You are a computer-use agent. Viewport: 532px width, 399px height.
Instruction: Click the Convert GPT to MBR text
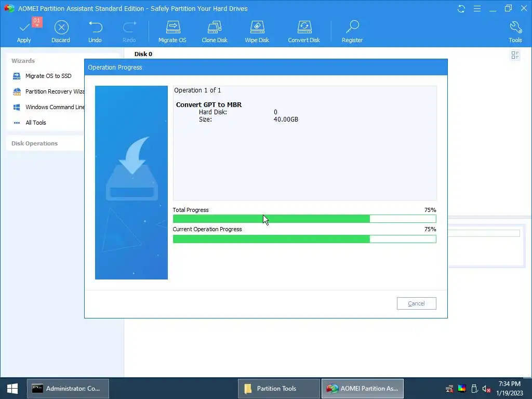click(209, 105)
